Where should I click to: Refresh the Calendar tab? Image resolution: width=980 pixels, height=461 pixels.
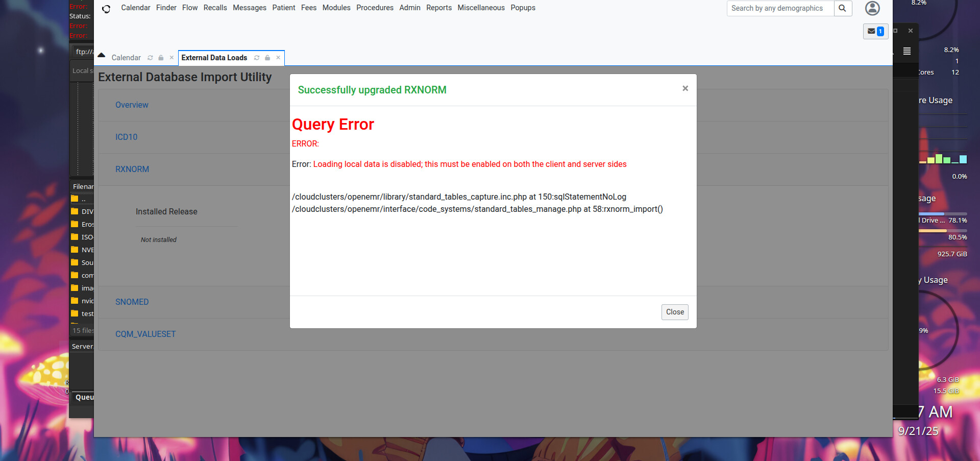coord(150,58)
